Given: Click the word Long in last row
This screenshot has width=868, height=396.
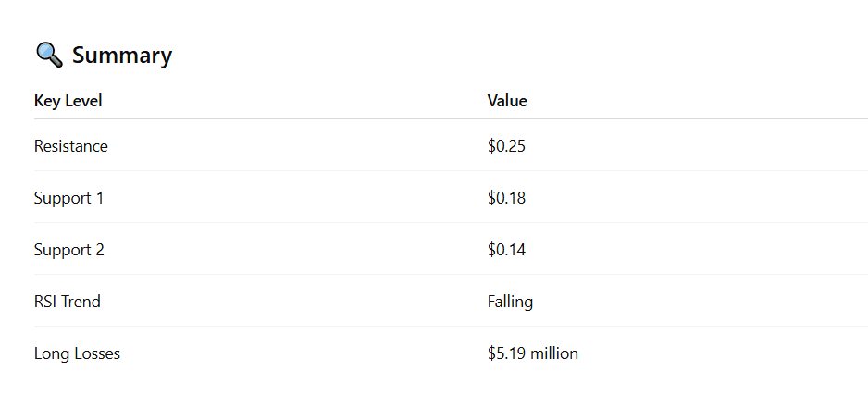Looking at the screenshot, I should pos(50,353).
